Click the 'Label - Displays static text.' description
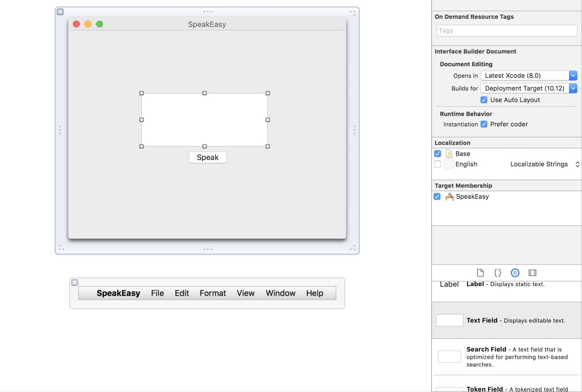The height and width of the screenshot is (392, 582). coord(505,284)
